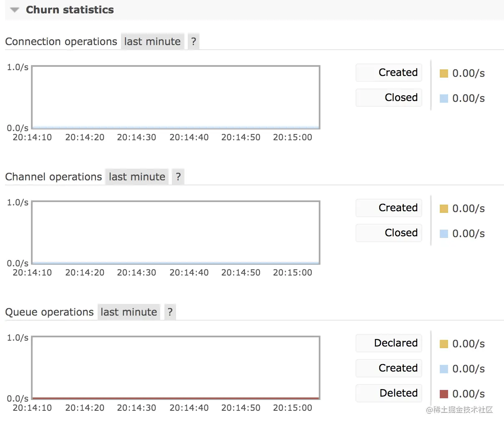Click Created label under Connection operations
The height and width of the screenshot is (425, 504).
(x=389, y=73)
